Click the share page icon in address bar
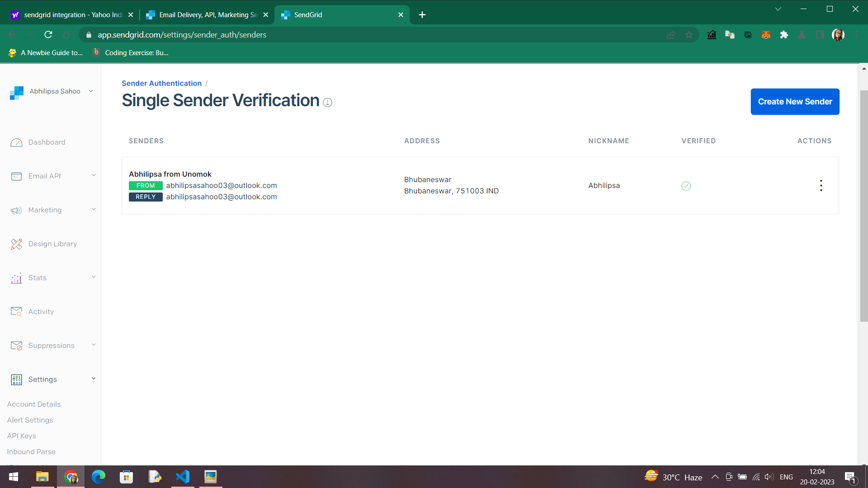 point(671,35)
